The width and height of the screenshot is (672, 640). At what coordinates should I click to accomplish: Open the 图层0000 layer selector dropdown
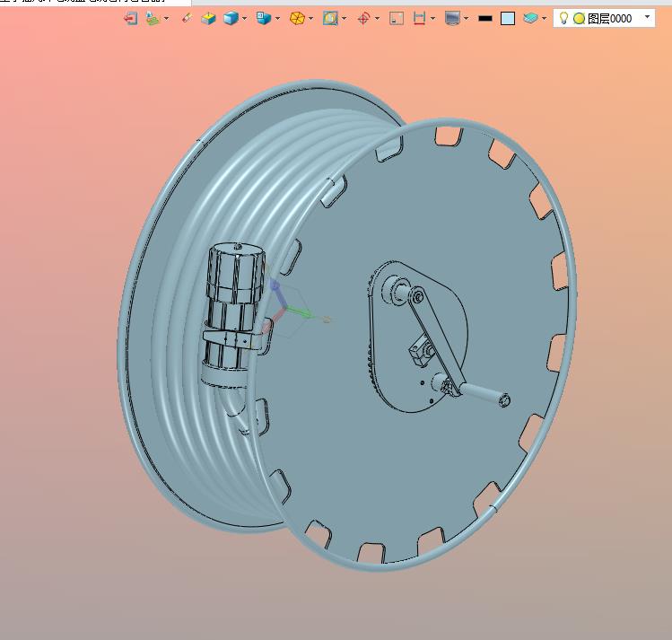[648, 17]
